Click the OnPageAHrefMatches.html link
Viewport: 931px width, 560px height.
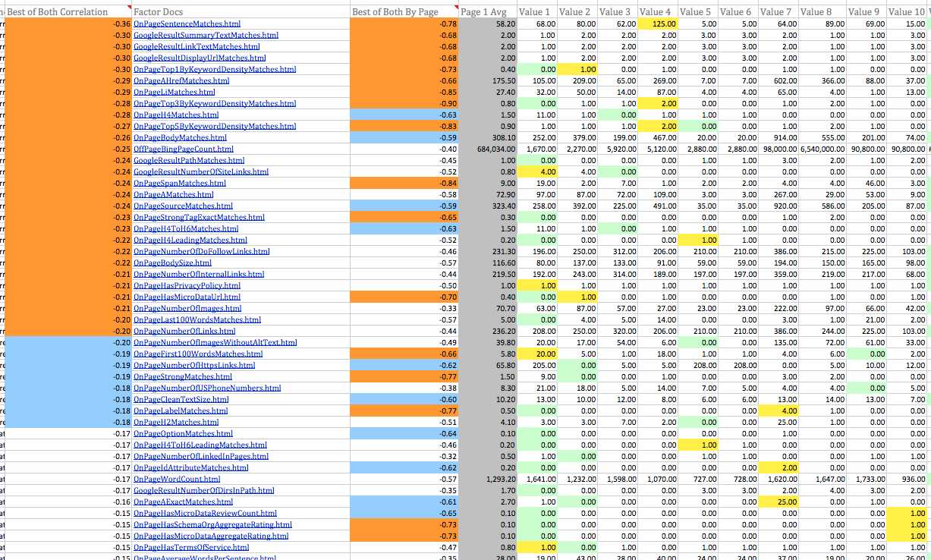point(181,81)
